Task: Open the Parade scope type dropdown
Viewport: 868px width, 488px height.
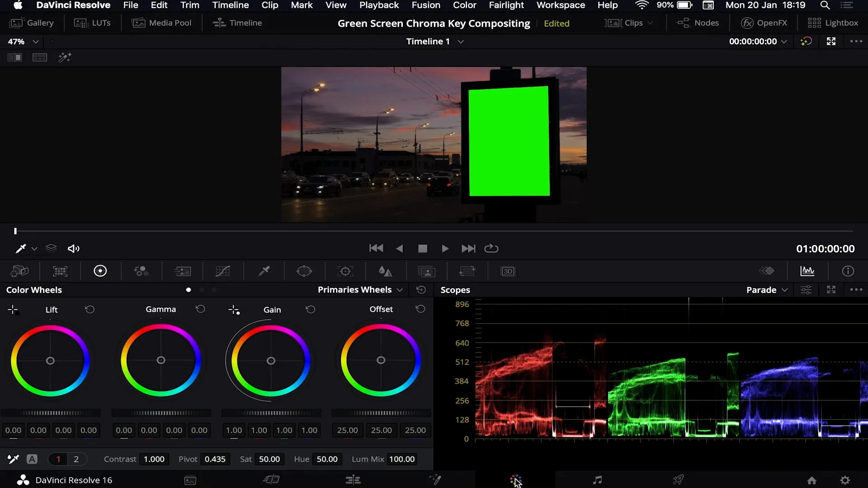Action: (767, 290)
